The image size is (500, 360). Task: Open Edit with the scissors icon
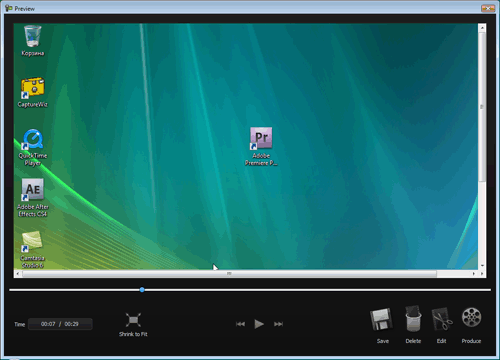coord(442,319)
